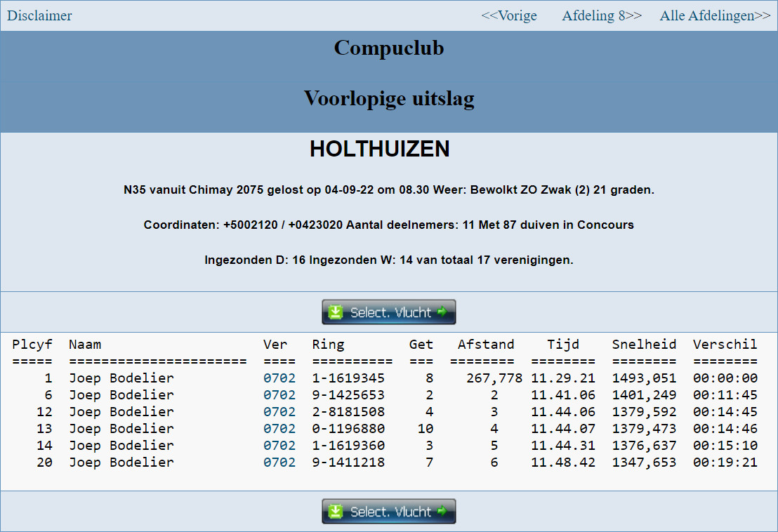Click Joep Bodelier name in place 1 row
Image resolution: width=778 pixels, height=532 pixels.
click(x=121, y=378)
